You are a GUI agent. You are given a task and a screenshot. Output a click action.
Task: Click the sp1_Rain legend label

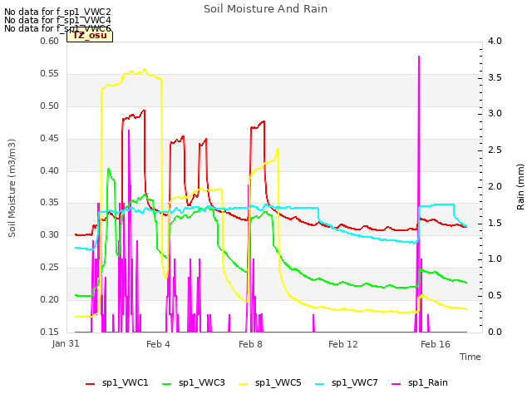tap(428, 382)
